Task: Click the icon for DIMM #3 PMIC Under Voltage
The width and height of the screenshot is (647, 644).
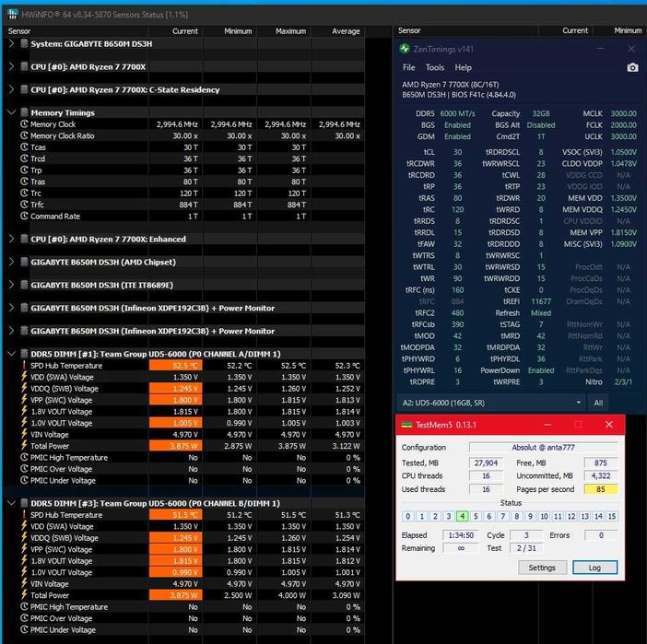Action: click(x=24, y=630)
